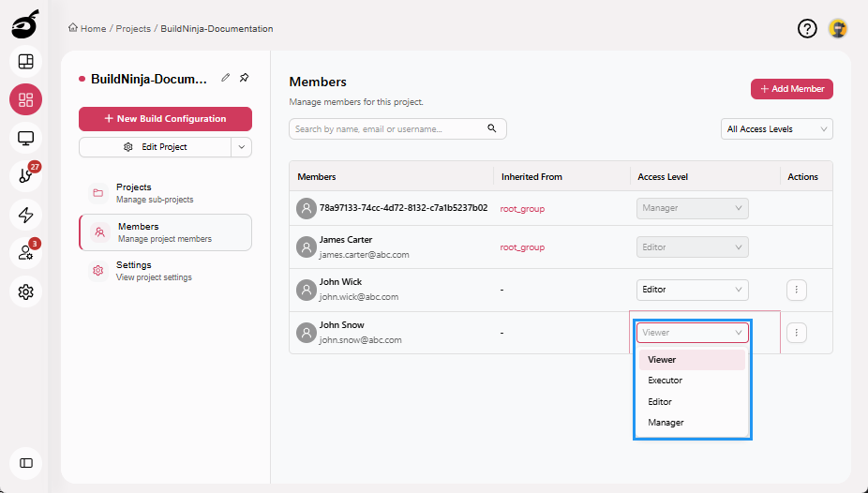Click BuildNinja-Documentation breadcrumb text
Image resolution: width=868 pixels, height=493 pixels.
point(217,29)
